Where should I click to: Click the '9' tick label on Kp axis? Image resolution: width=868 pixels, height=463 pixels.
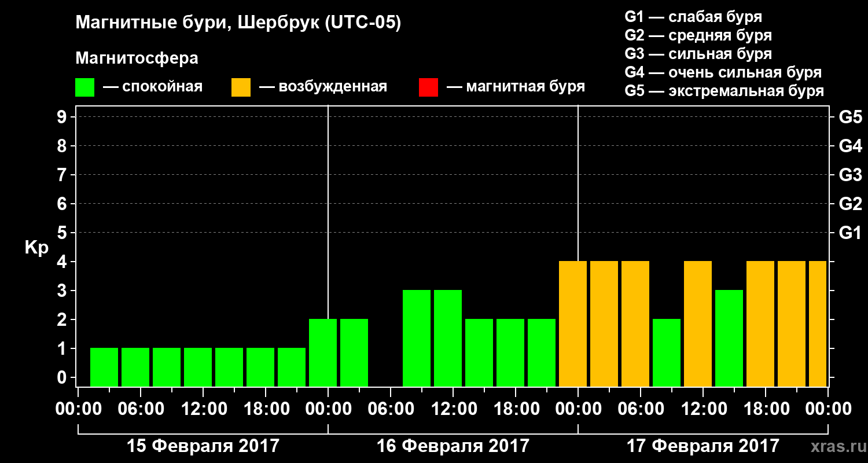click(x=63, y=117)
